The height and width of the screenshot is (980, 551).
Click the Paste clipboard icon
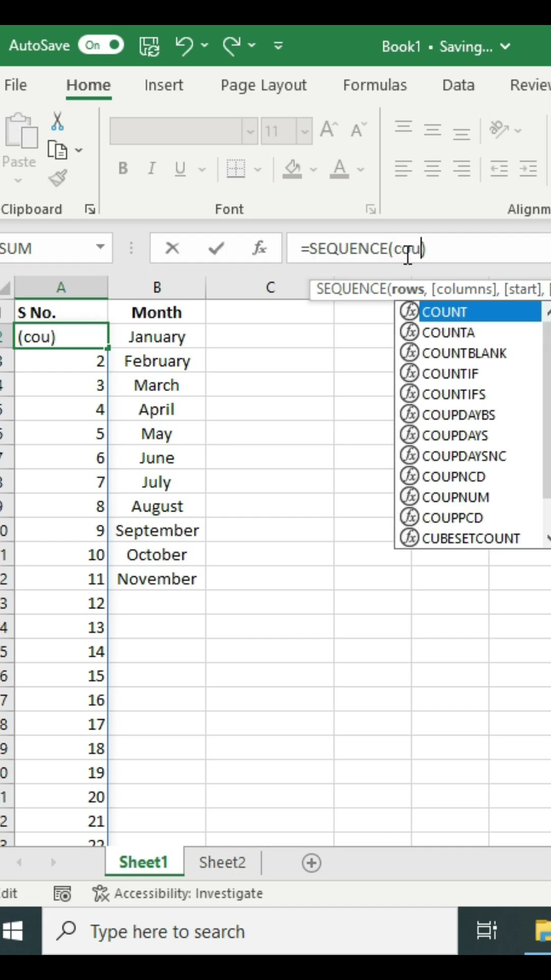[21, 131]
